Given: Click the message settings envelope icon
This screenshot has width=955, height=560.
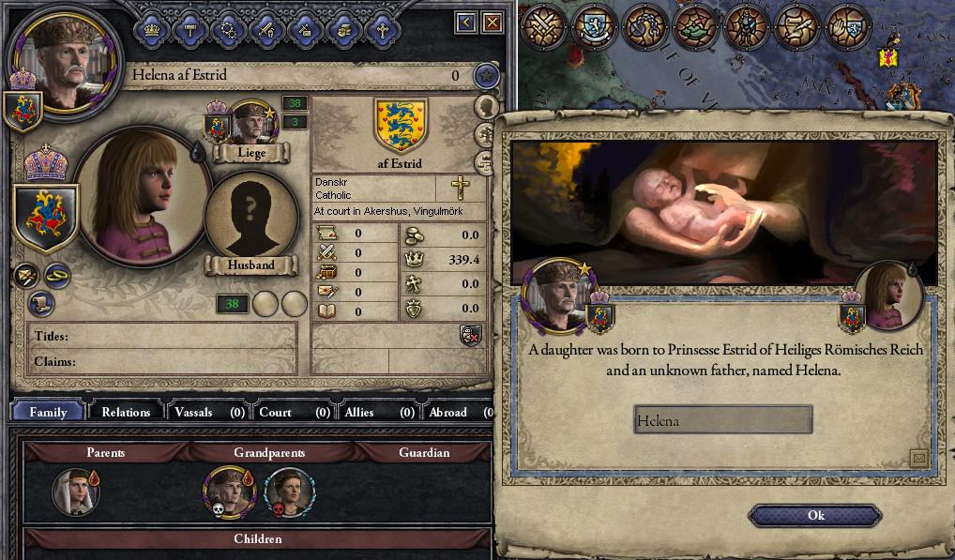Looking at the screenshot, I should coord(918,457).
